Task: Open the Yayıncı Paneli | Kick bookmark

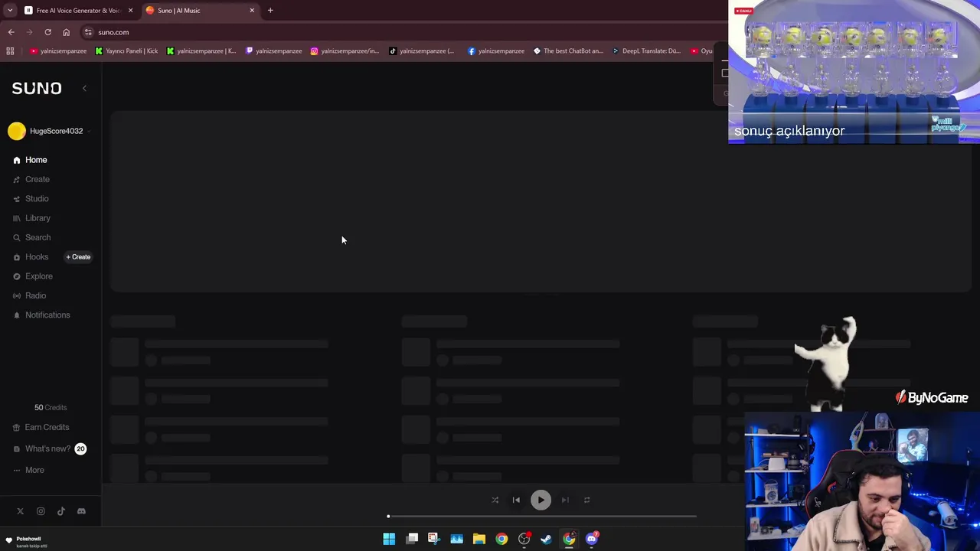Action: (126, 51)
